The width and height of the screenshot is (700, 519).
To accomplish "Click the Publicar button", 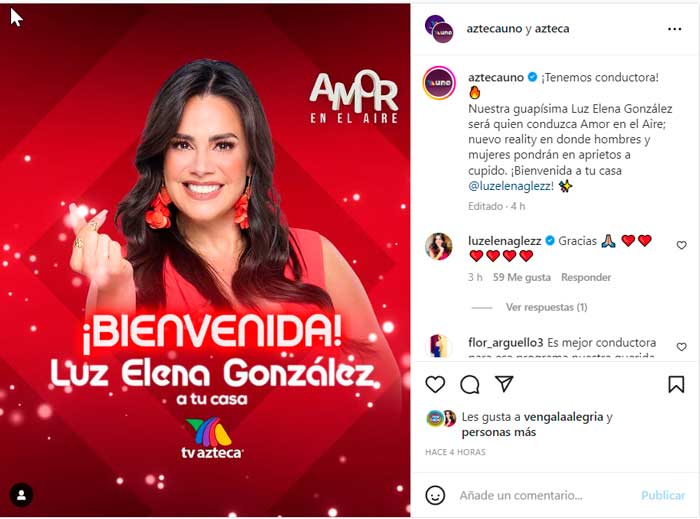I will 662,495.
